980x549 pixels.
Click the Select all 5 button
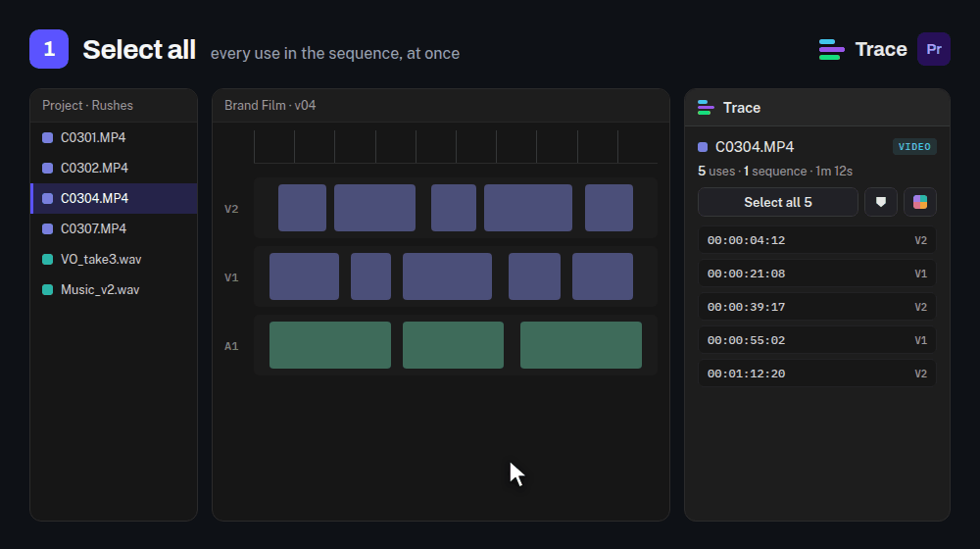[x=777, y=202]
